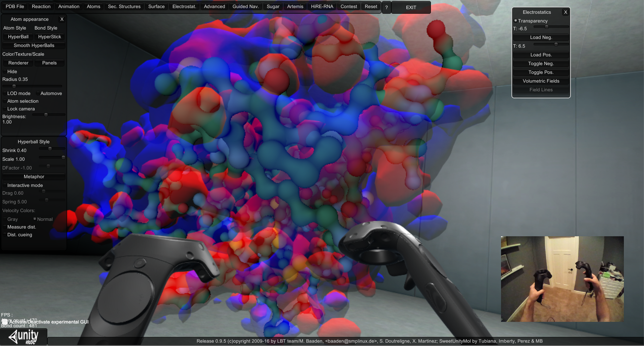Screen dimensions: 644x346
Task: Open the Panels options
Action: coord(49,63)
